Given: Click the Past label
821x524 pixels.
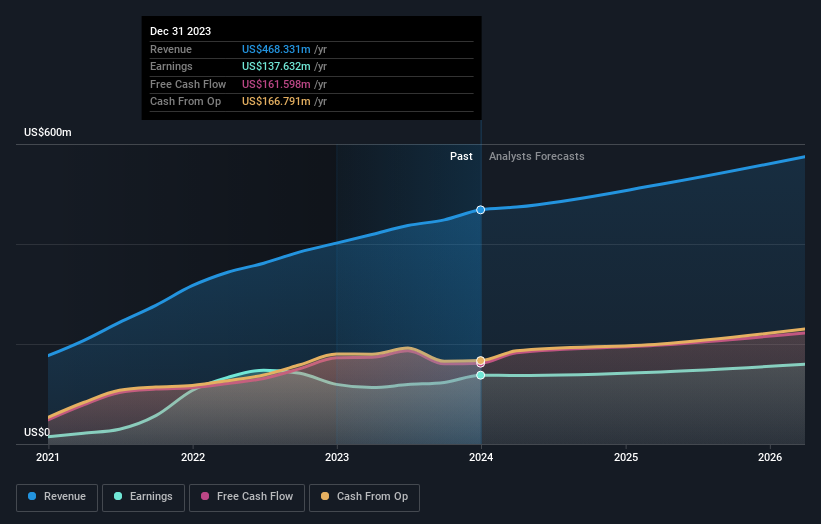Looking at the screenshot, I should click(x=461, y=157).
